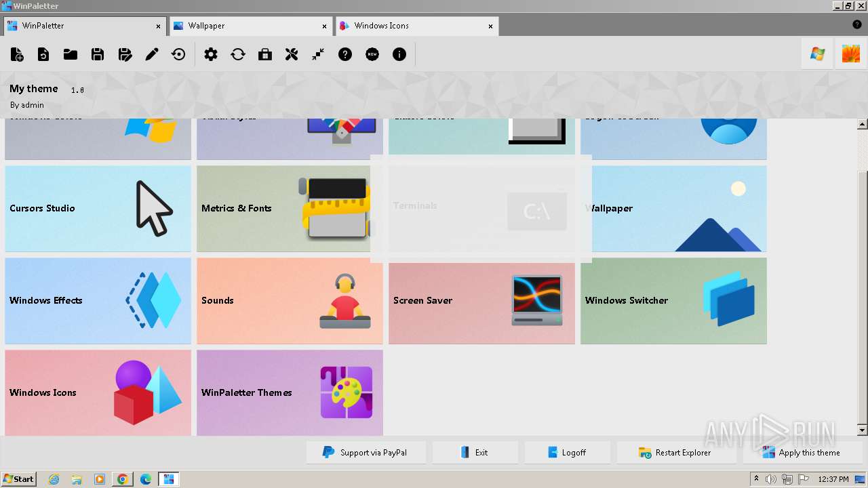Click the scrollbar down arrow
Viewport: 868px width, 488px height.
point(863,430)
